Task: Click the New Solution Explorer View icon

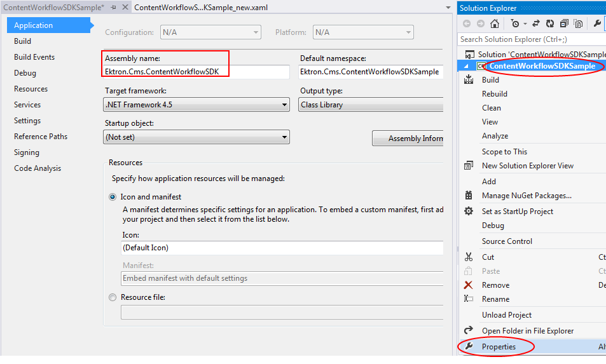Action: pos(469,166)
